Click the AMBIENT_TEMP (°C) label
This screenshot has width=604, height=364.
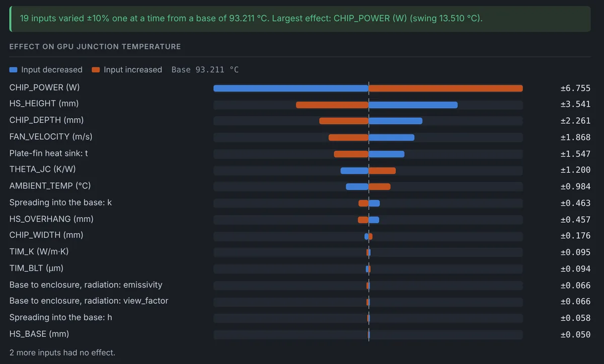50,186
